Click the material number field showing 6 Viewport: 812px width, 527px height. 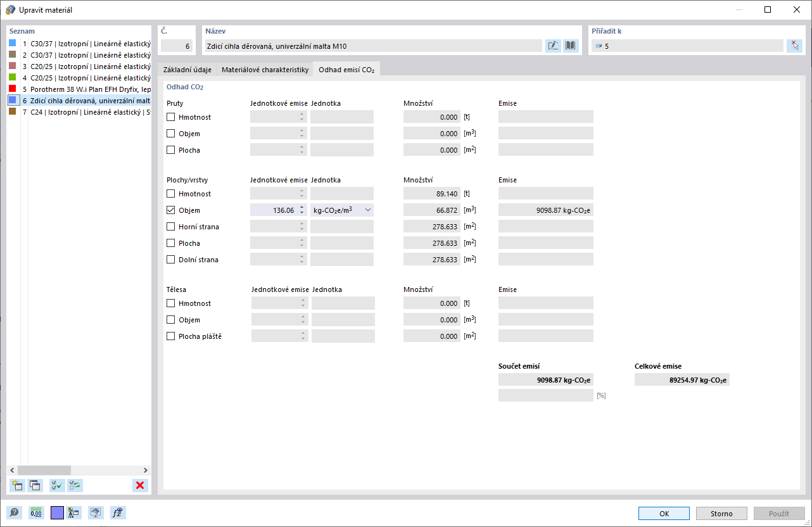(x=177, y=46)
